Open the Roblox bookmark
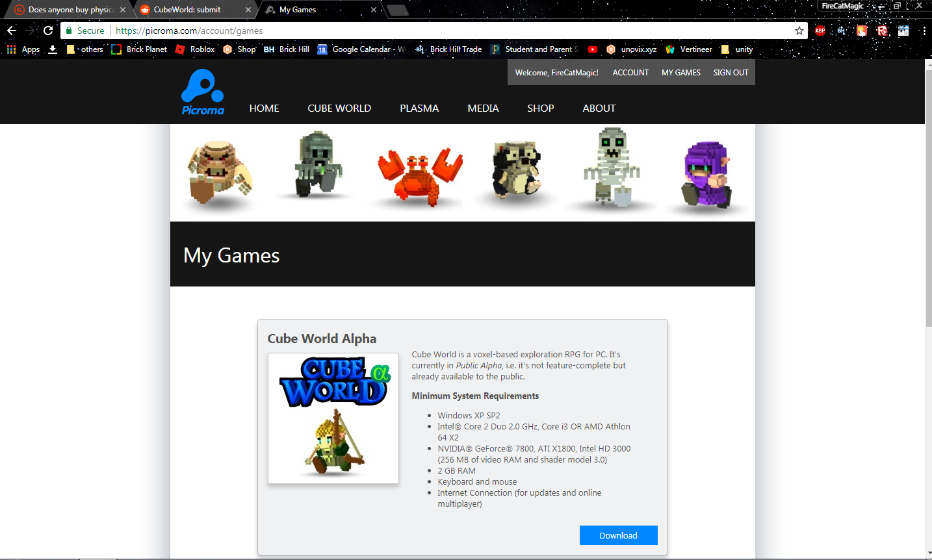932x560 pixels. (x=195, y=49)
